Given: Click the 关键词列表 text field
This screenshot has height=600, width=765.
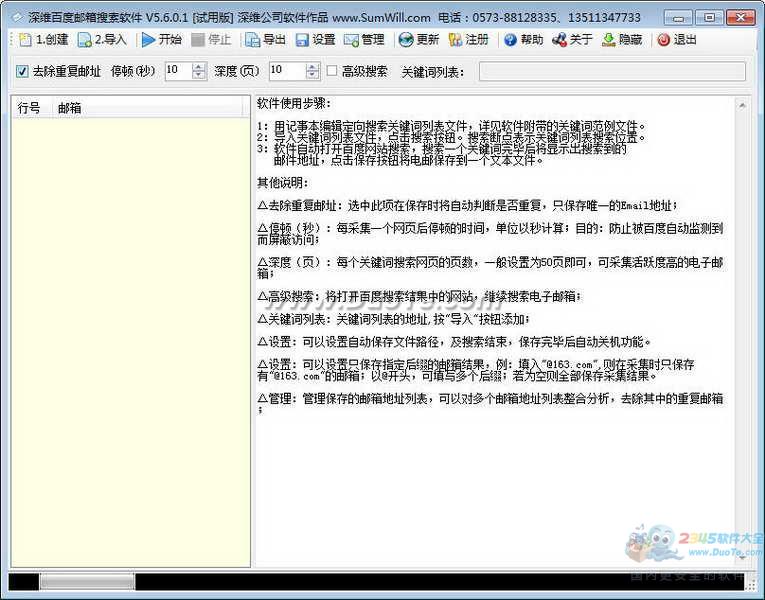Looking at the screenshot, I should (612, 71).
